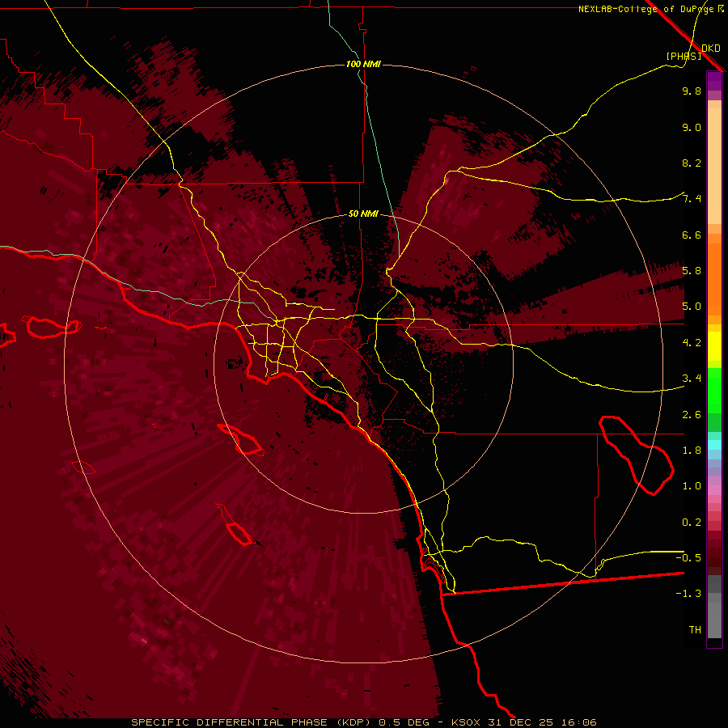
Task: Pick the cyan colorbar segment
Action: 714,445
